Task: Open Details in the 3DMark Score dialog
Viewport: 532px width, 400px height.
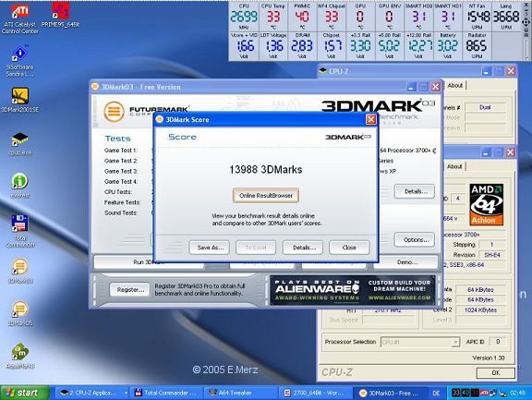Action: [303, 248]
